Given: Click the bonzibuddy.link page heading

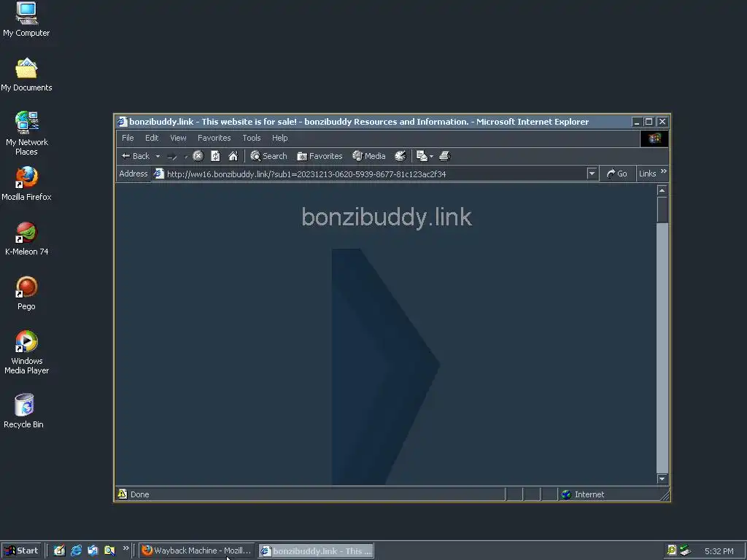Looking at the screenshot, I should pos(387,217).
